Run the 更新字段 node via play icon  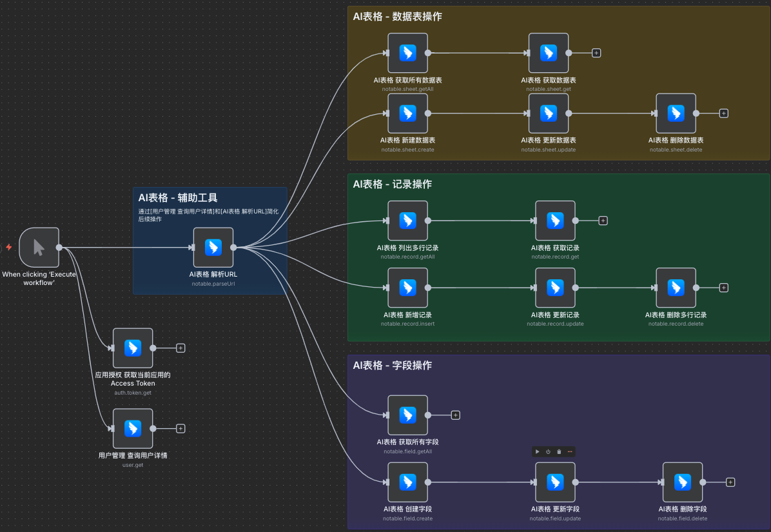click(538, 451)
